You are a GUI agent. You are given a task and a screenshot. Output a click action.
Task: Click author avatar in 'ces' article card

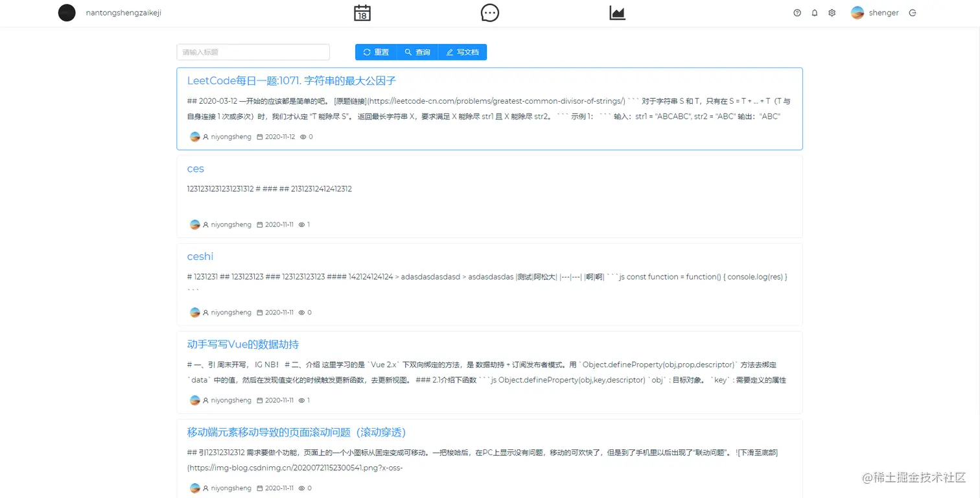[195, 224]
